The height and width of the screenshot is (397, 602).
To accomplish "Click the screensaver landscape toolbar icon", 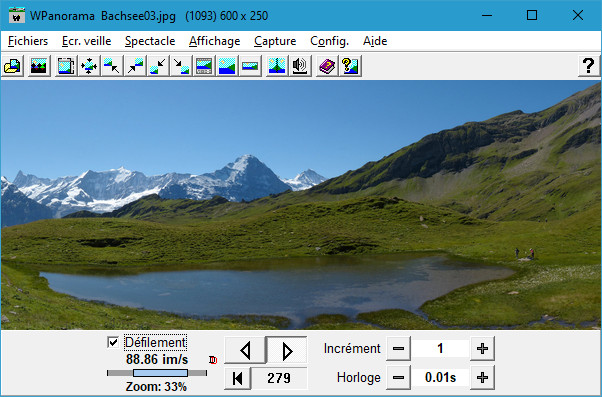I will 39,66.
